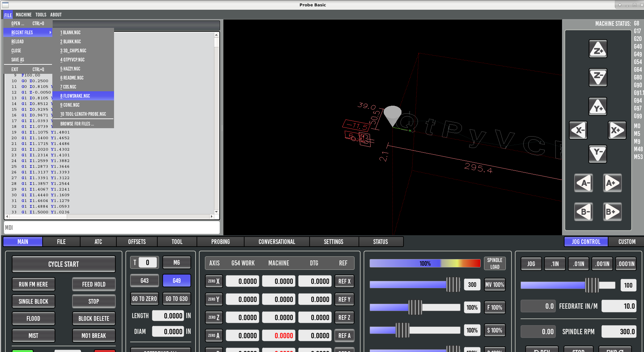Screen dimensions: 644x352
Task: Select the .01IN jog increment
Action: pos(579,264)
